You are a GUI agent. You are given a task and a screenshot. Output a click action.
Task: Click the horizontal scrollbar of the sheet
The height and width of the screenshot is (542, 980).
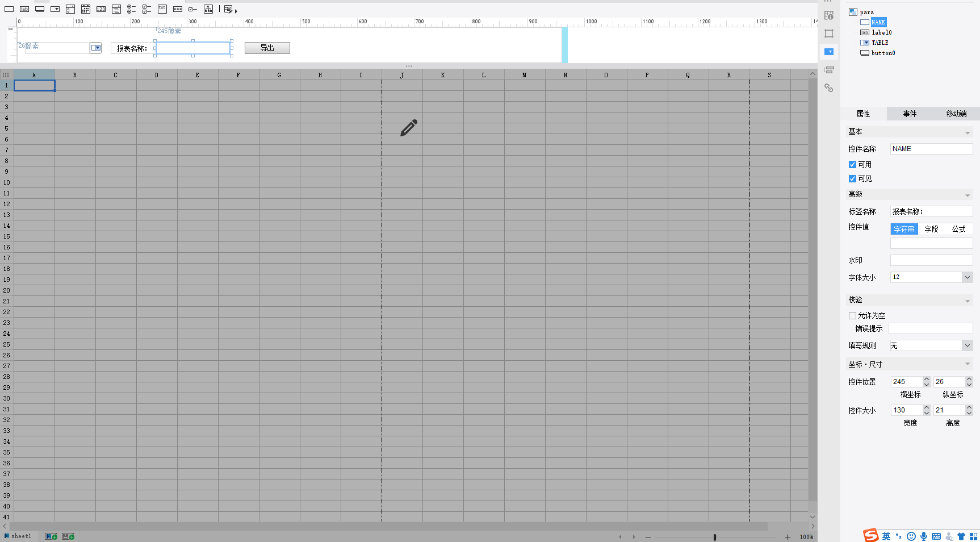point(388,527)
